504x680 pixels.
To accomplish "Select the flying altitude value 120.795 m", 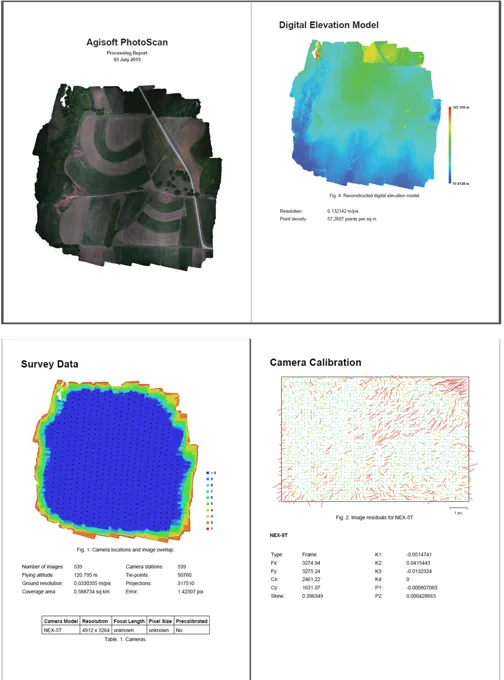I will (86, 575).
